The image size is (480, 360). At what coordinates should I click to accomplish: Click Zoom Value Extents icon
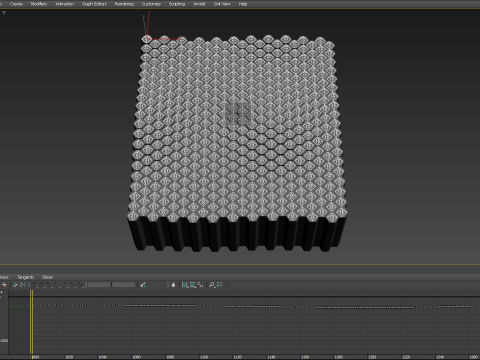(192, 285)
